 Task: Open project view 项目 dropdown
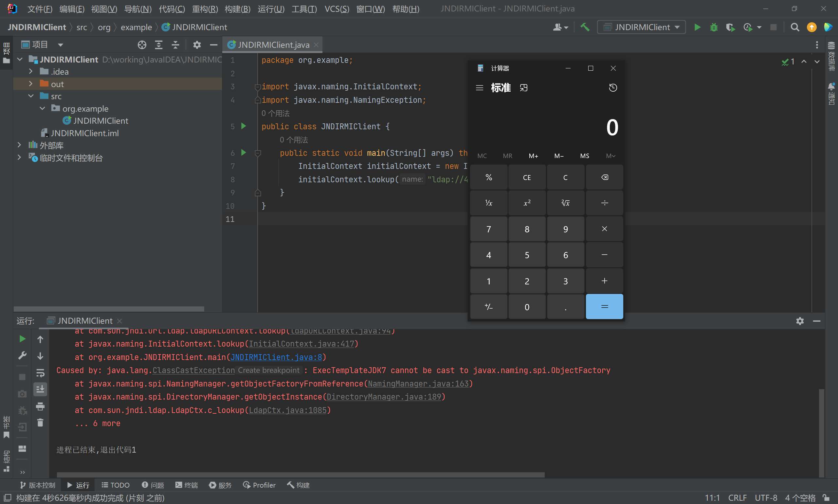[43, 45]
